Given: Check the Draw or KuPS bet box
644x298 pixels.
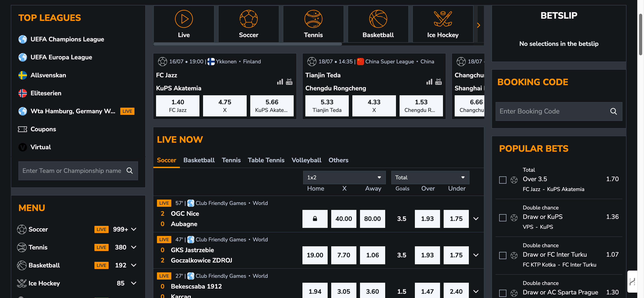Looking at the screenshot, I should 503,218.
